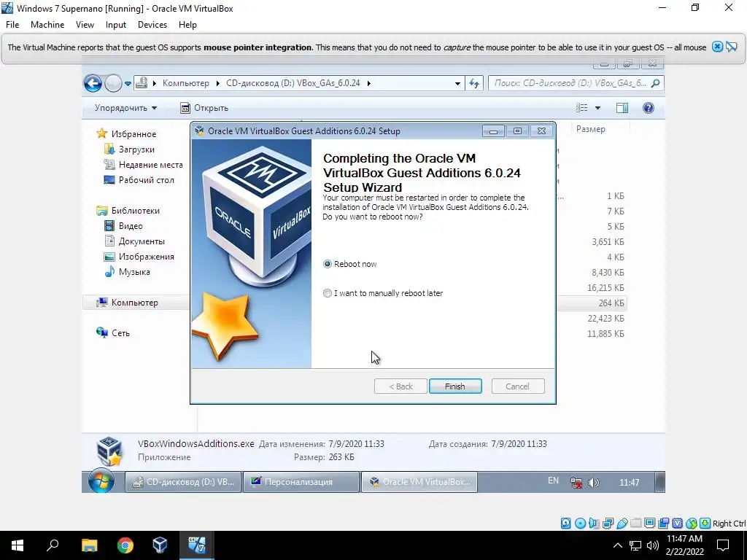The width and height of the screenshot is (747, 560).
Task: Click the audio indicator in VirtualBox status bar
Action: click(x=594, y=524)
